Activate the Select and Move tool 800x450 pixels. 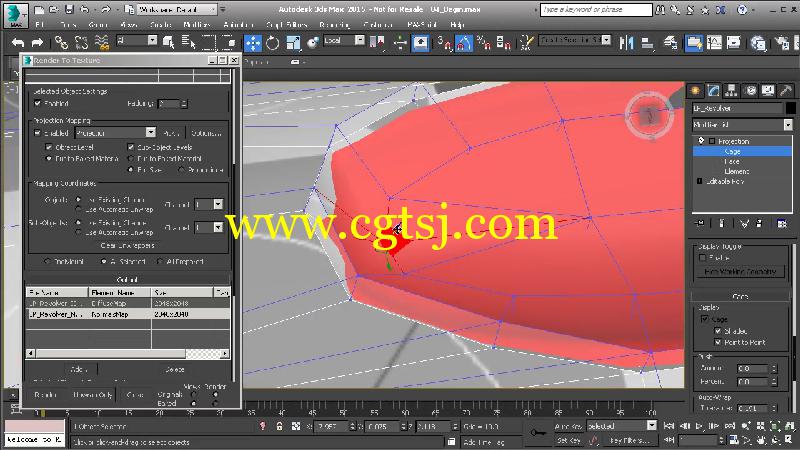point(253,43)
